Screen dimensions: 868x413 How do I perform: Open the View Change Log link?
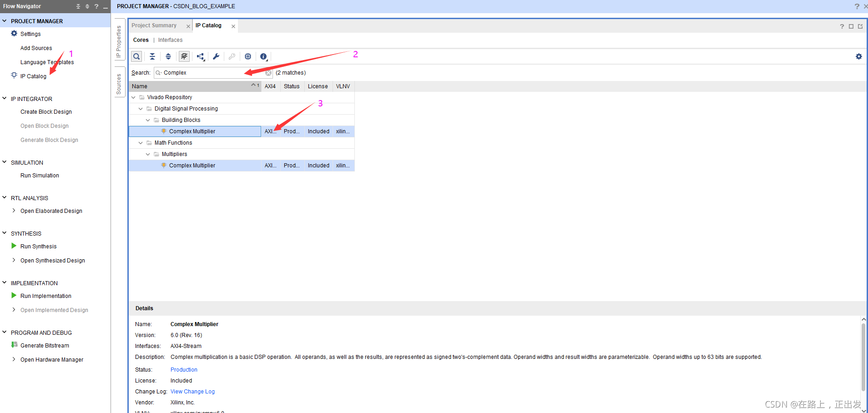[192, 391]
